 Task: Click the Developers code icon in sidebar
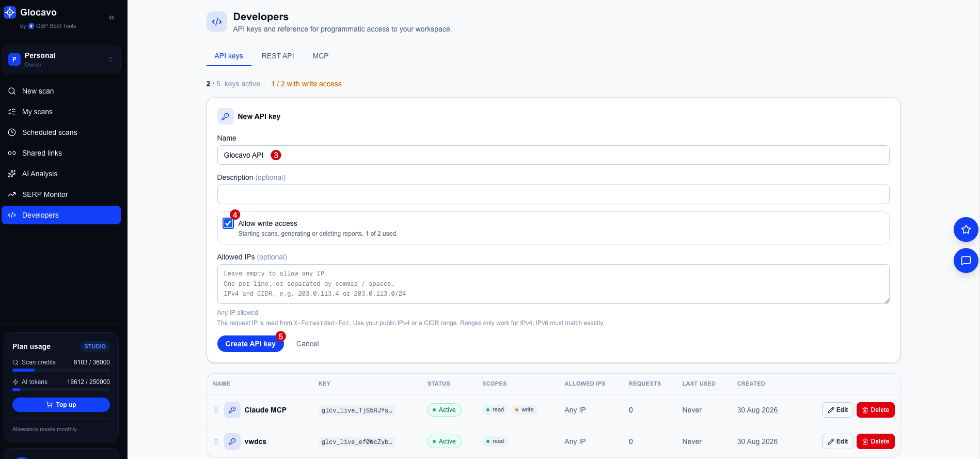12,215
